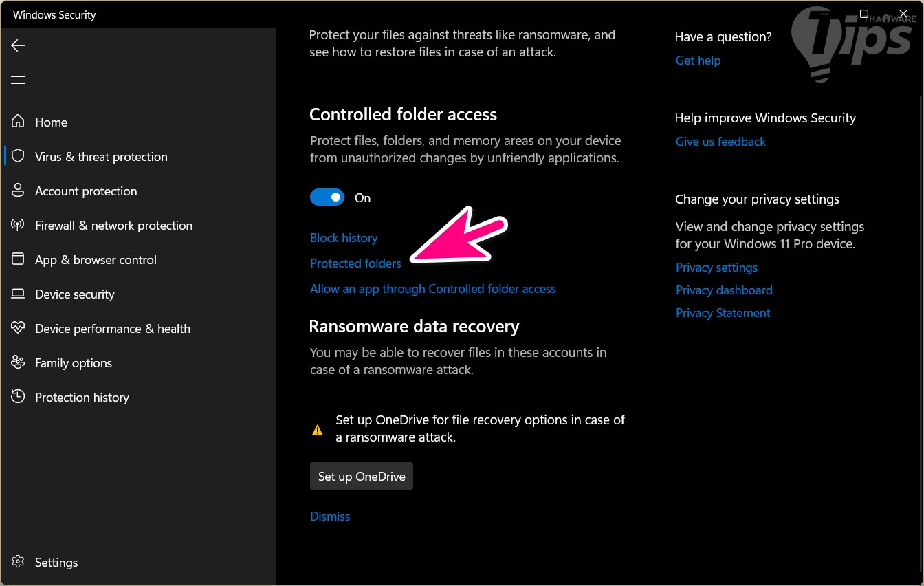Click the App & browser control icon
Viewport: 924px width, 586px height.
(x=18, y=259)
